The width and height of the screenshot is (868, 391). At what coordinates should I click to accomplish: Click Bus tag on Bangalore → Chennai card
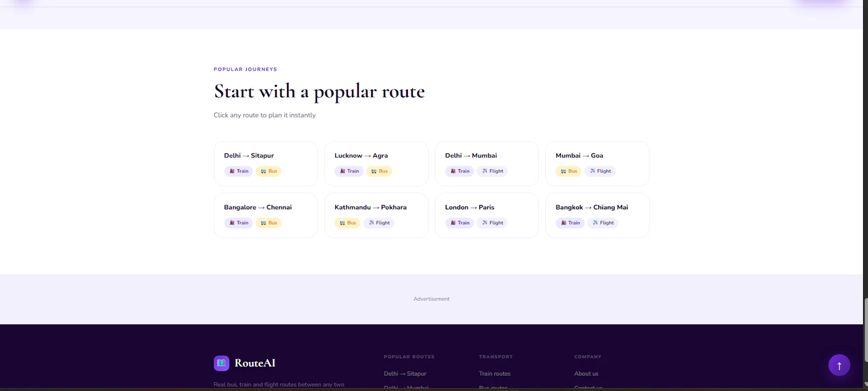[269, 223]
